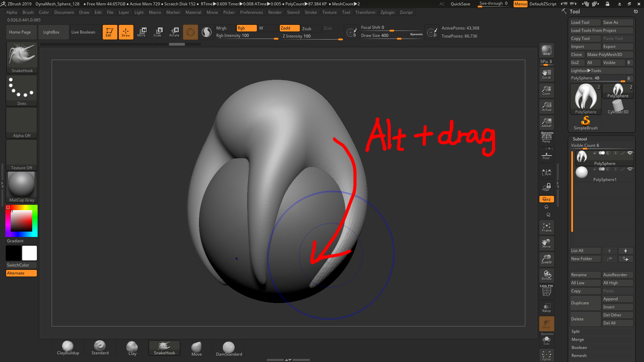Click the BPR render icon
The width and height of the screenshot is (644, 362).
click(x=546, y=50)
